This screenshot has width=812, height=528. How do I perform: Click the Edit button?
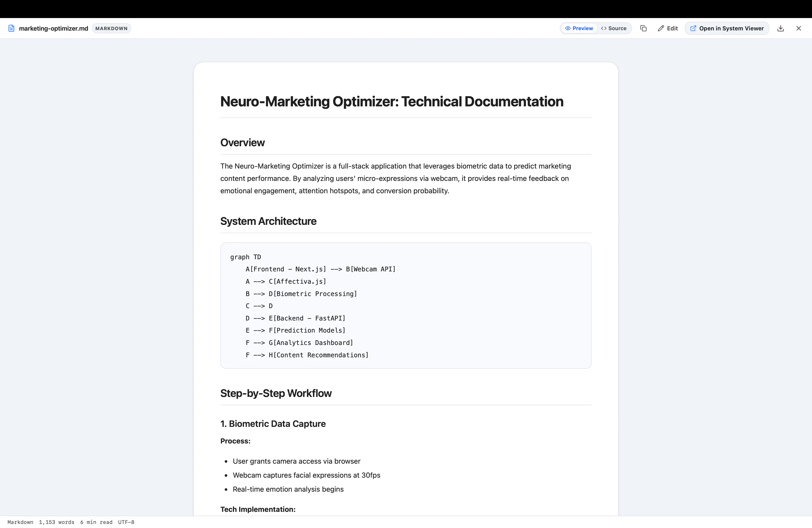coord(668,28)
